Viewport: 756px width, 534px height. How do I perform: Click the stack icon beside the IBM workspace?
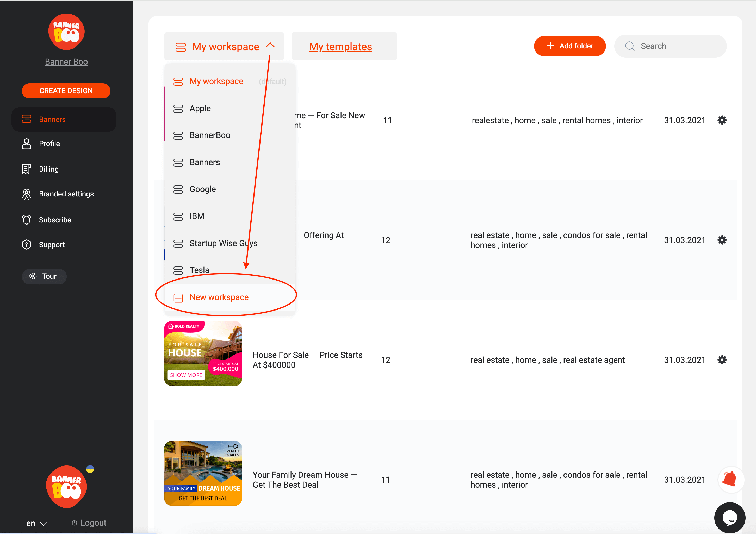[178, 216]
